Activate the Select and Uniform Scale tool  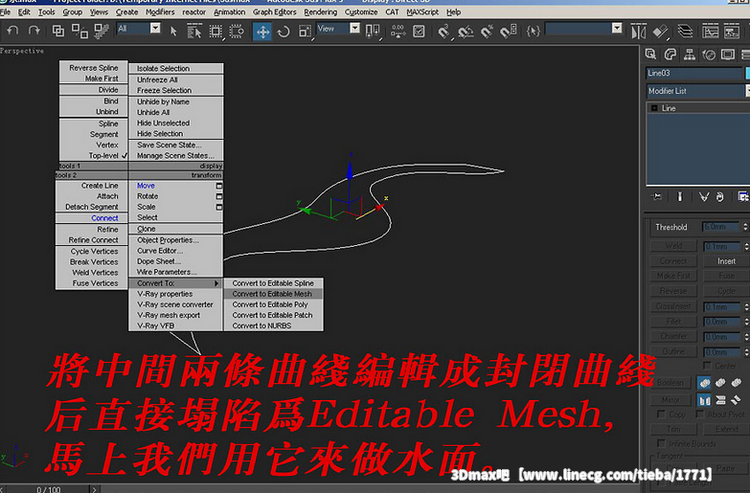coord(305,32)
